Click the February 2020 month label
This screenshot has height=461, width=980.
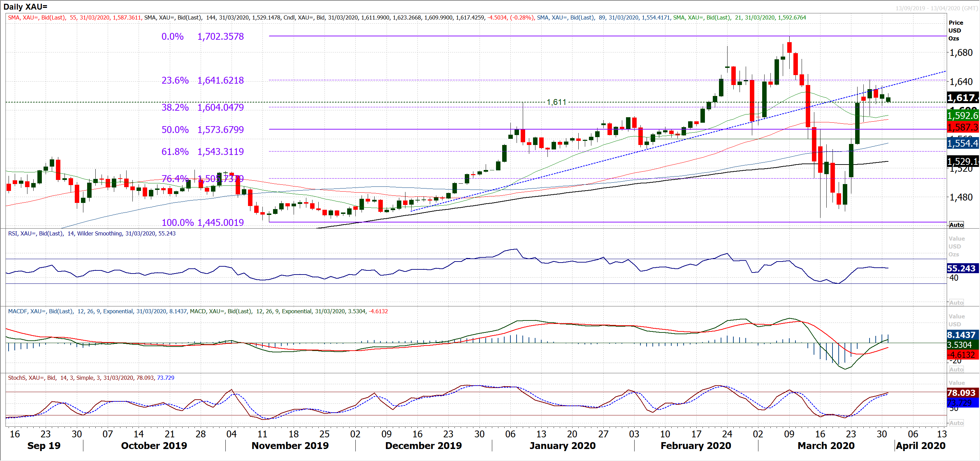click(x=695, y=446)
